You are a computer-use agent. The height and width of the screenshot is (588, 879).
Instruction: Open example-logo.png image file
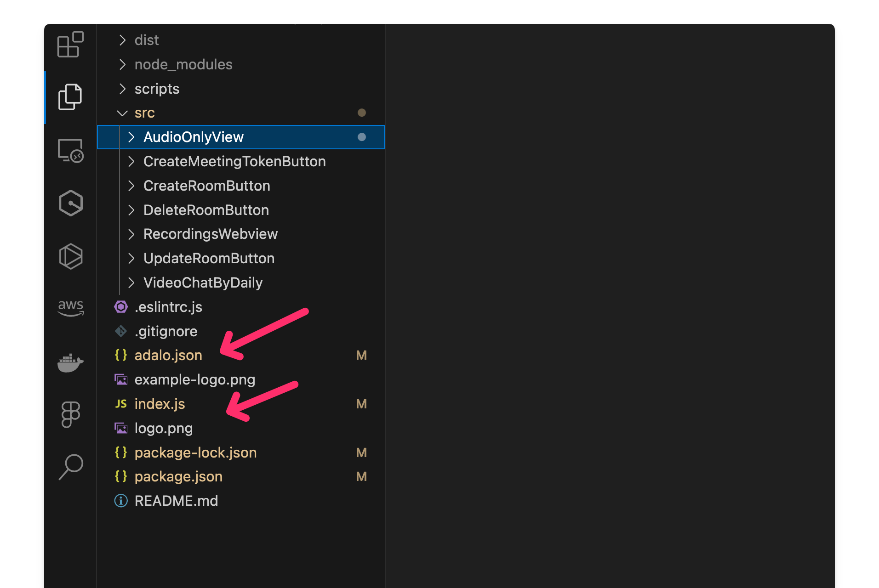click(194, 380)
